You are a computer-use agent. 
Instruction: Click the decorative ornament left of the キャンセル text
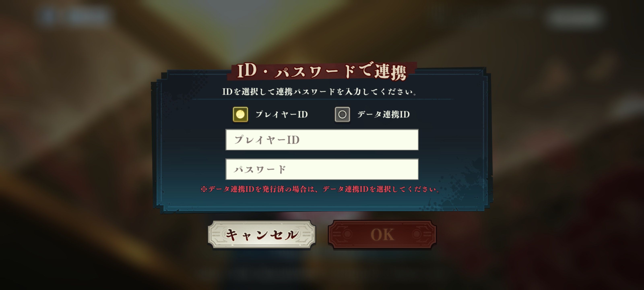coord(217,234)
